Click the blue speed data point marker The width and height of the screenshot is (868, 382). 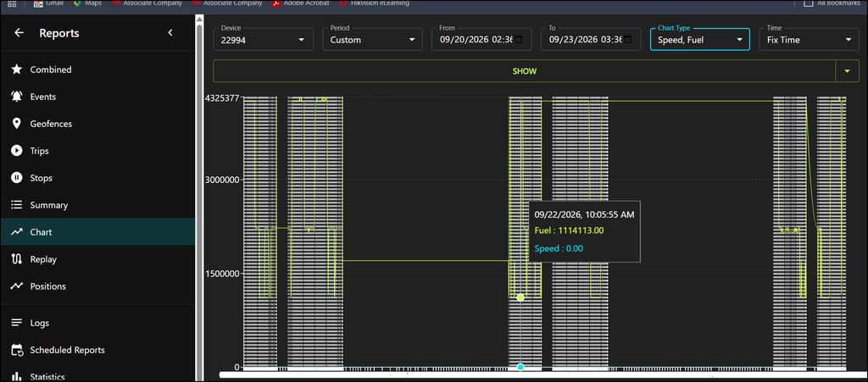click(x=520, y=367)
